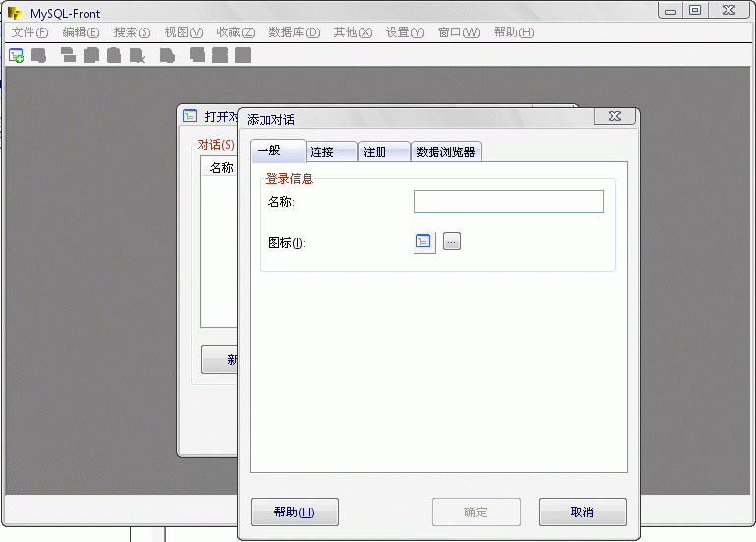Switch to the 数据浏览器 tab
Image resolution: width=756 pixels, height=542 pixels.
[446, 152]
